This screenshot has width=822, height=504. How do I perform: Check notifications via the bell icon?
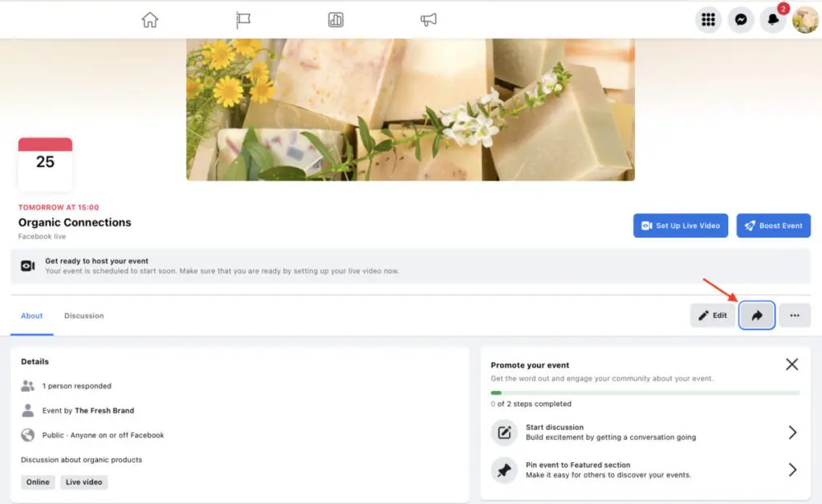click(772, 19)
